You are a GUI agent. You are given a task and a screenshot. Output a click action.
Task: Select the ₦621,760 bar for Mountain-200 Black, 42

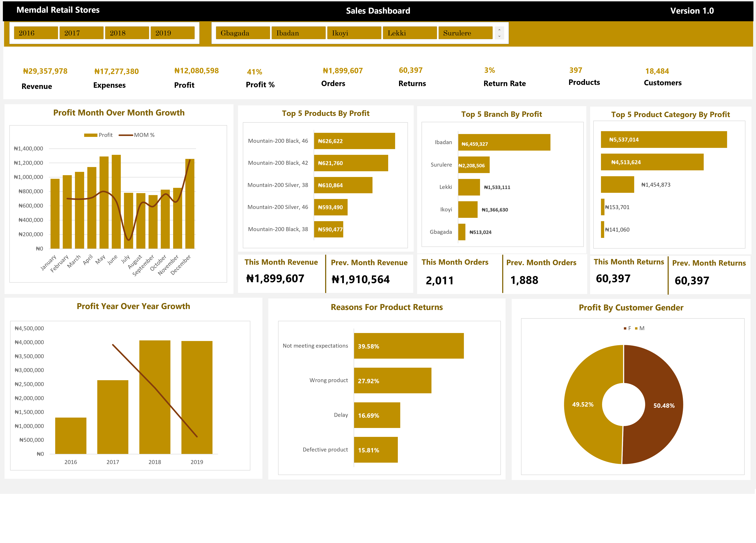tap(351, 163)
